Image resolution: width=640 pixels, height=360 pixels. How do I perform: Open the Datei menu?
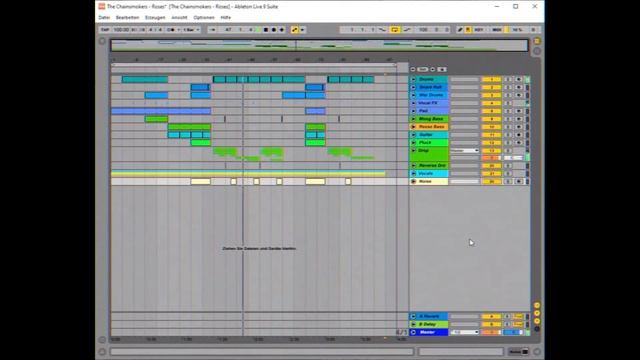104,18
